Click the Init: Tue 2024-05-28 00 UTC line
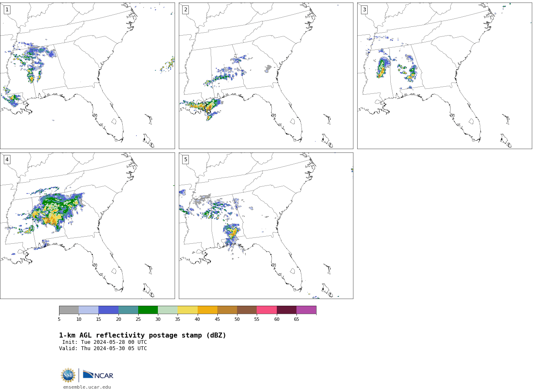 (x=105, y=342)
